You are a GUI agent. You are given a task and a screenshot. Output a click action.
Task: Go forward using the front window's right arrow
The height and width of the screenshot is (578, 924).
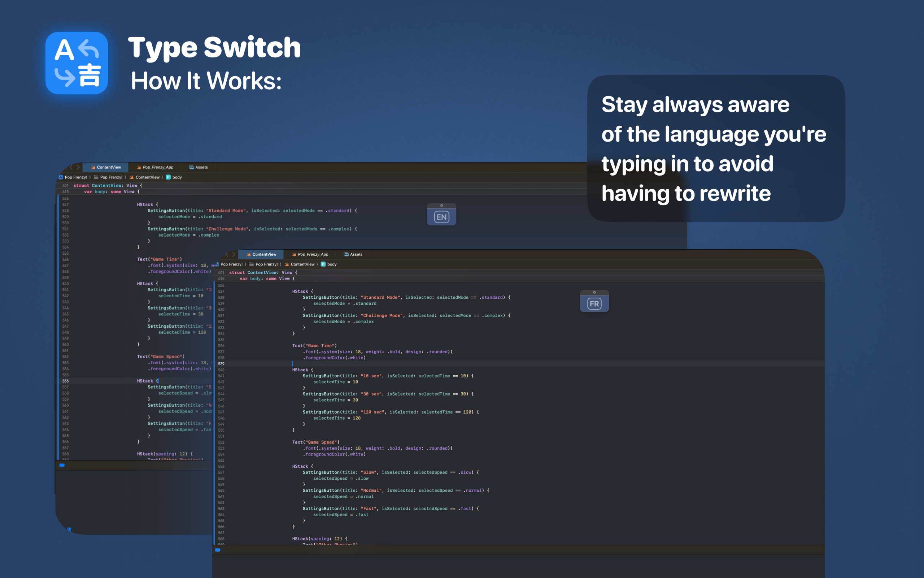[x=234, y=254]
